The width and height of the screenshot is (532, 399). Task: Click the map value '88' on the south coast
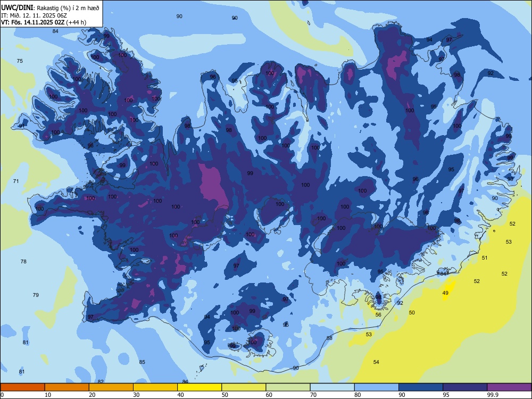pos(329,338)
